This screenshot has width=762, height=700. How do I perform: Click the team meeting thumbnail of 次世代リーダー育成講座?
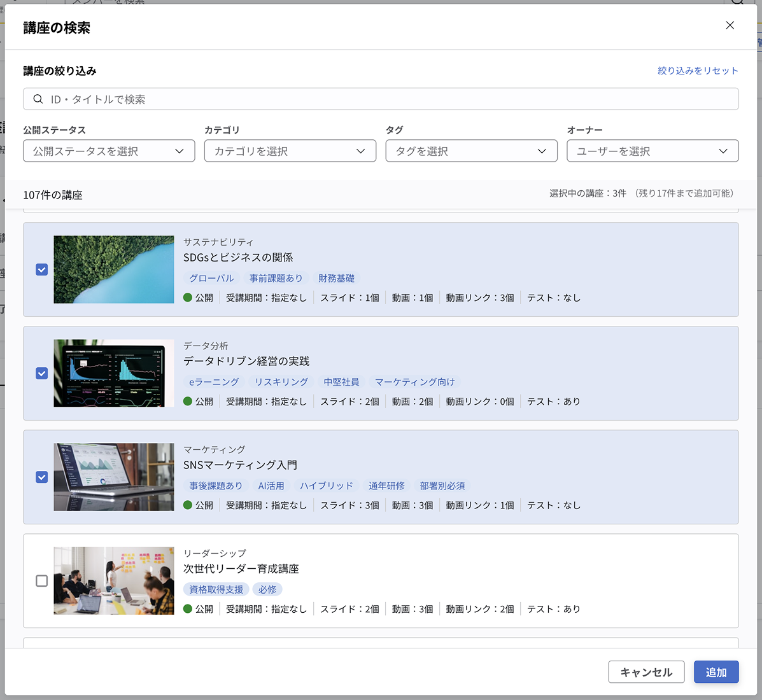coord(114,581)
